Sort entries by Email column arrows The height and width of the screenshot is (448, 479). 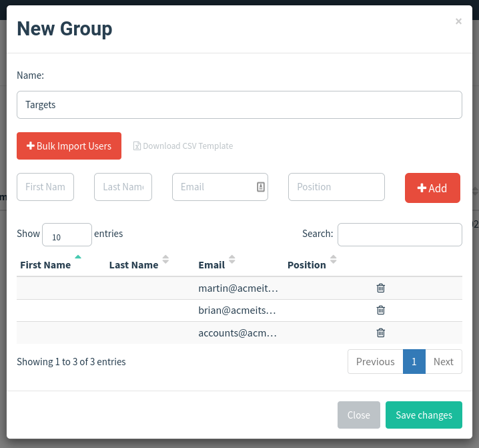coord(232,259)
